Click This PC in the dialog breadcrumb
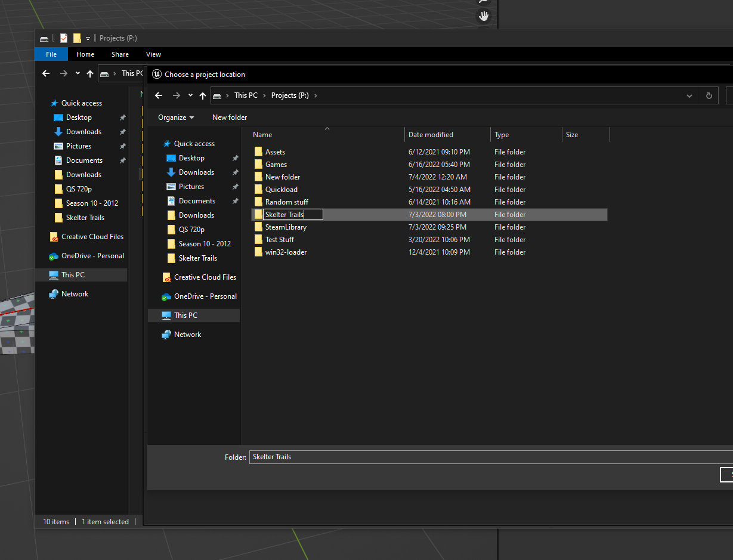Image resolution: width=733 pixels, height=560 pixels. tap(246, 95)
